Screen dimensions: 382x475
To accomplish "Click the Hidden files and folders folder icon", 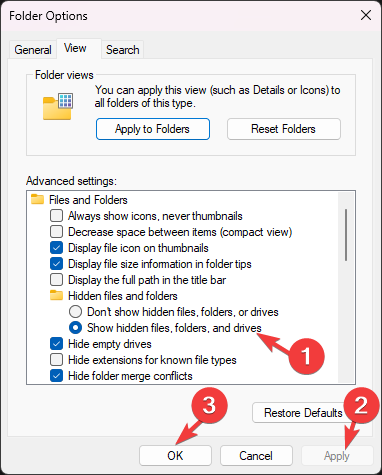I will tap(56, 295).
